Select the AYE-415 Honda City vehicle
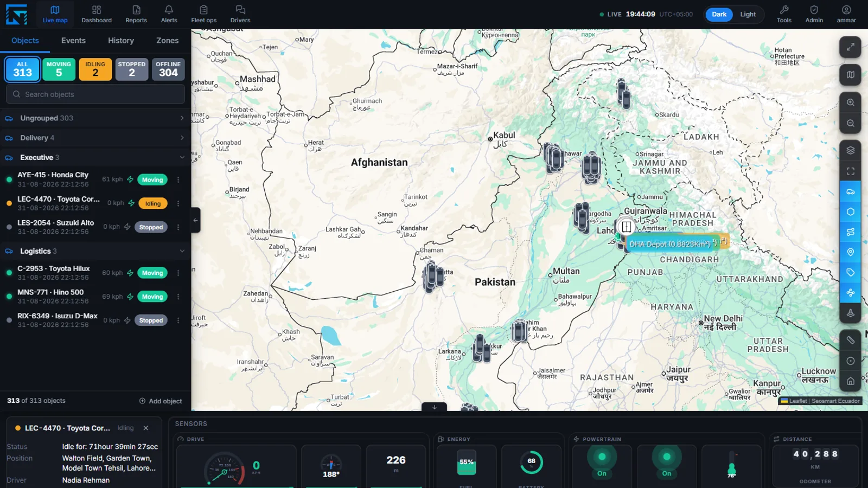 (x=95, y=179)
